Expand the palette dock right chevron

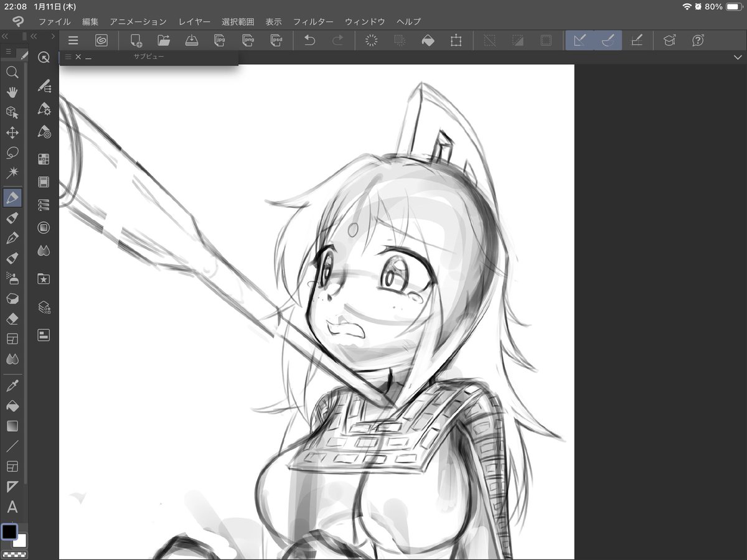click(54, 36)
